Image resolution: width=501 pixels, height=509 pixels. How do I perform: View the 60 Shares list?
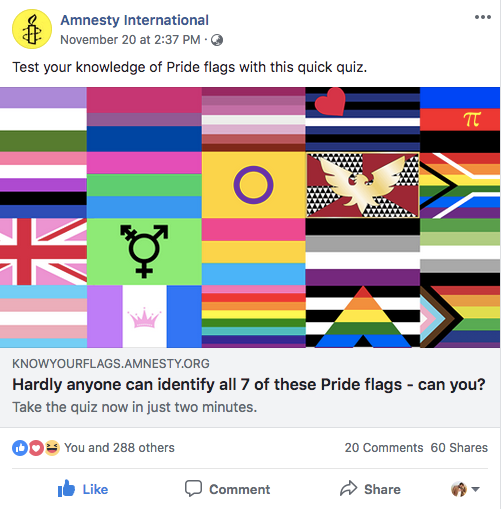pyautogui.click(x=459, y=448)
